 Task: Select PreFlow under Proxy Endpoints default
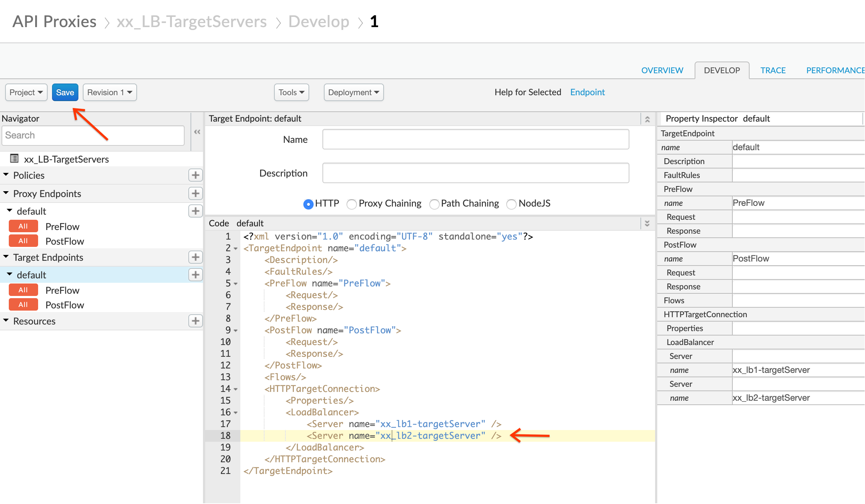click(62, 227)
